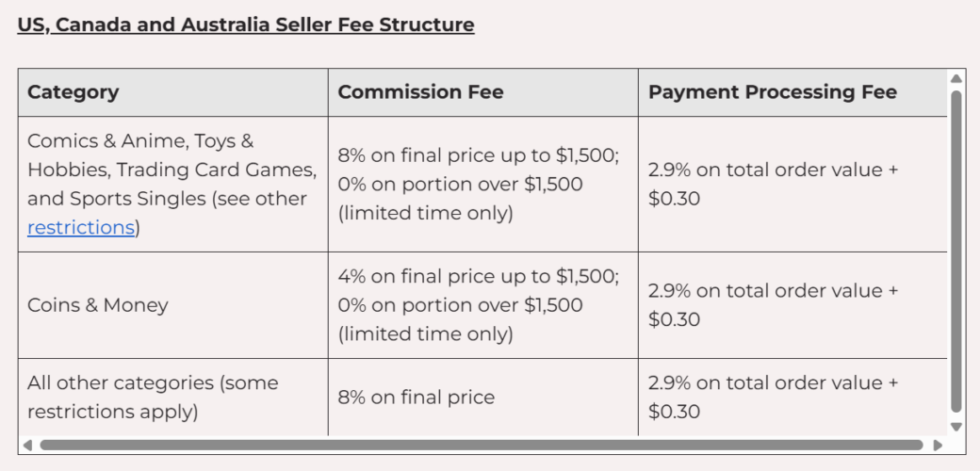Viewport: 980px width, 471px height.
Task: Click the horizontal scrollbar right arrow
Action: coord(938,446)
